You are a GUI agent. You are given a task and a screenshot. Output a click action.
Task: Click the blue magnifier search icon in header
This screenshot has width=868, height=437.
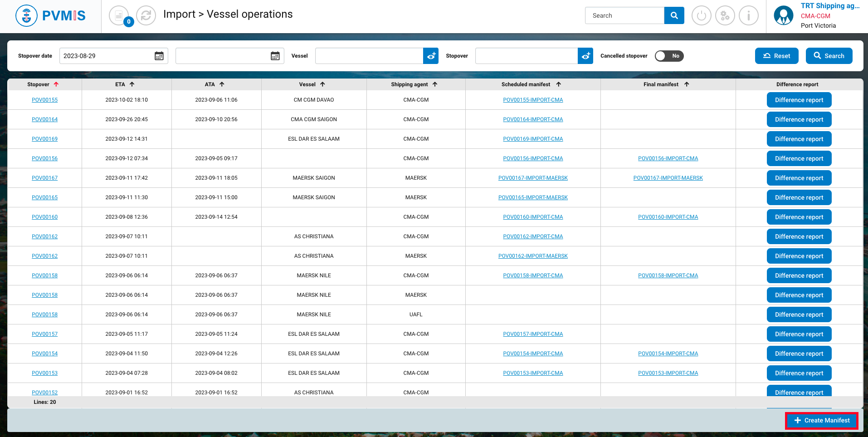pos(674,15)
